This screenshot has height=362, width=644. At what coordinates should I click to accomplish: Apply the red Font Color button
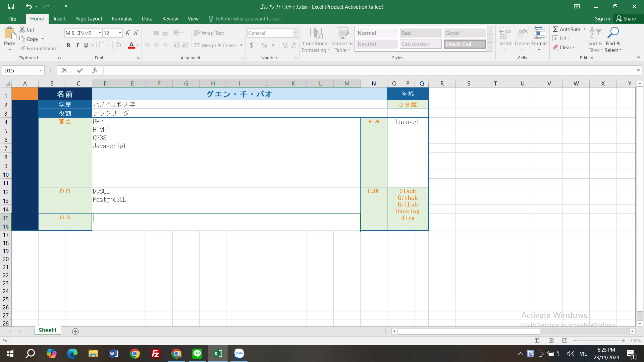click(x=131, y=45)
